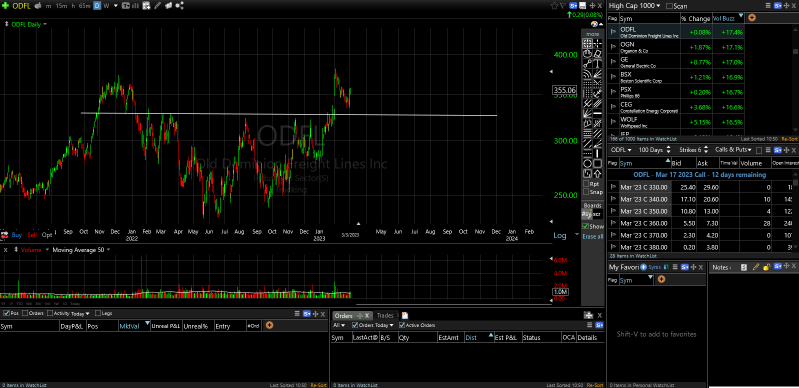
Task: Click the Sell button under chart
Action: coord(32,235)
